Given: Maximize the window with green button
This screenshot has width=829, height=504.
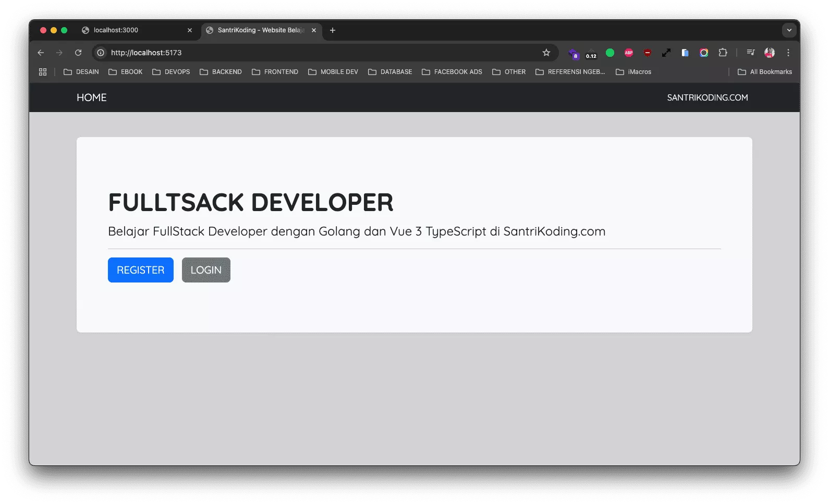Looking at the screenshot, I should coord(64,30).
